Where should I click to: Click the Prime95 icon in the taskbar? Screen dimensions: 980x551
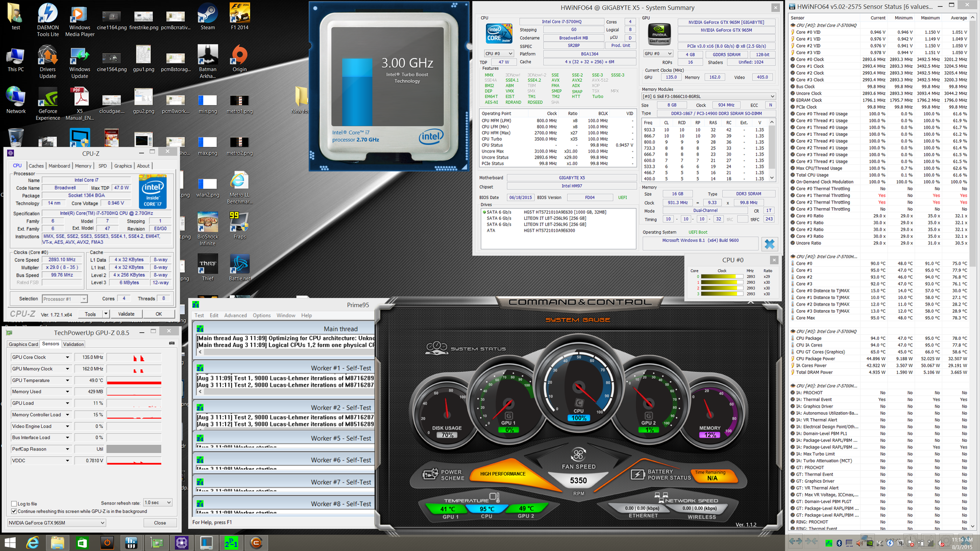[231, 543]
